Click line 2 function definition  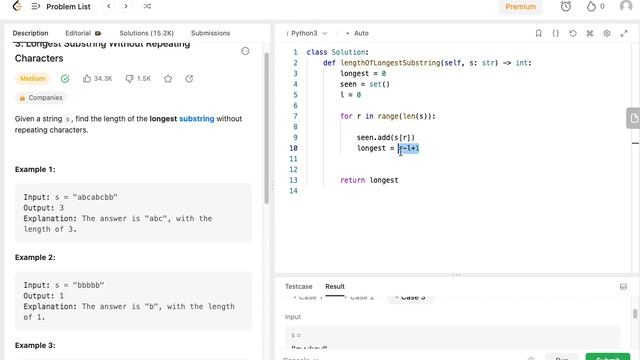point(427,63)
